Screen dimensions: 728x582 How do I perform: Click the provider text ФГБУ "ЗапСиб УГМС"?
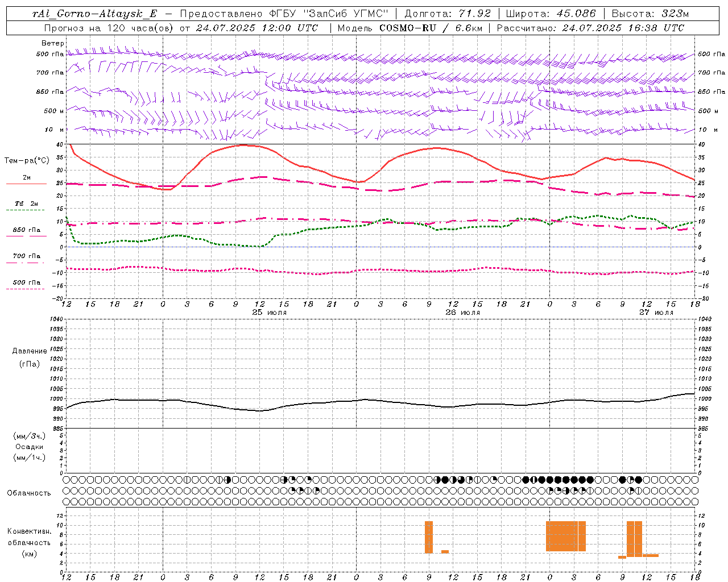click(x=328, y=14)
